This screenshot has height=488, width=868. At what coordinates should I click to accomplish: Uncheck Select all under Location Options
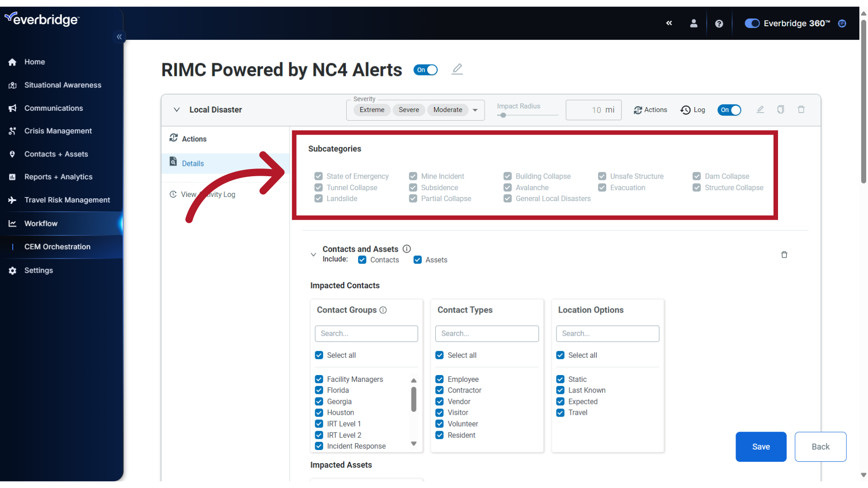[560, 355]
